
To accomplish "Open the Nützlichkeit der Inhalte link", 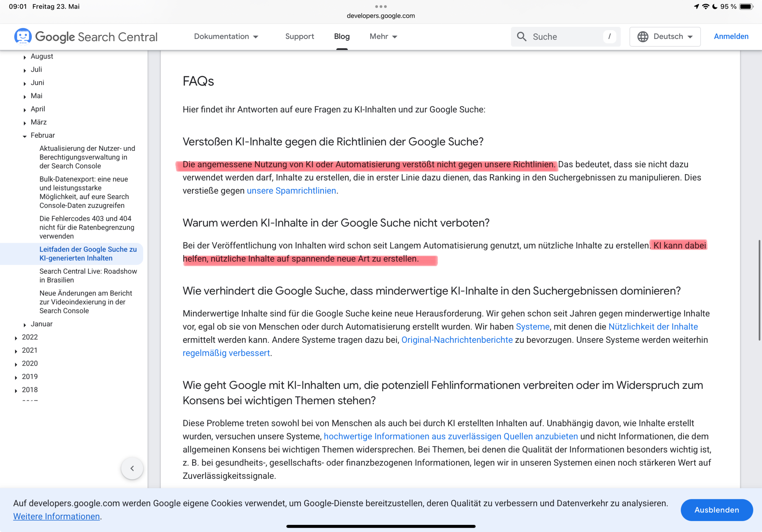I will coord(653,327).
